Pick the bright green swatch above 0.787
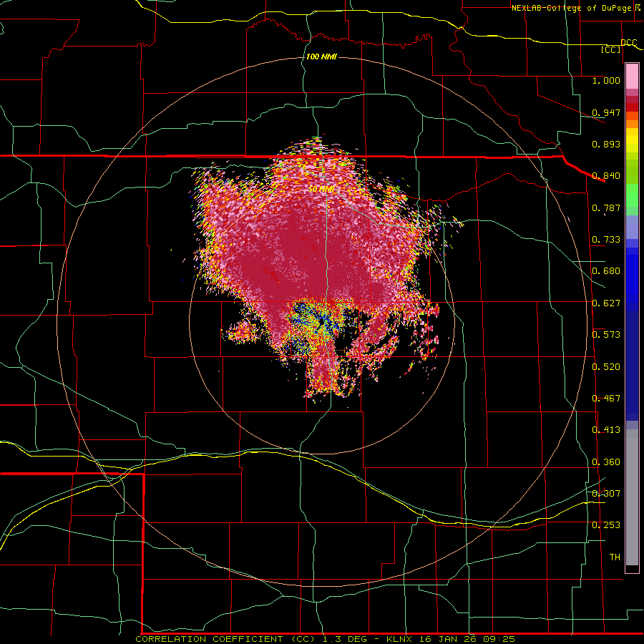Screen dimensions: 644x644 [x=632, y=195]
